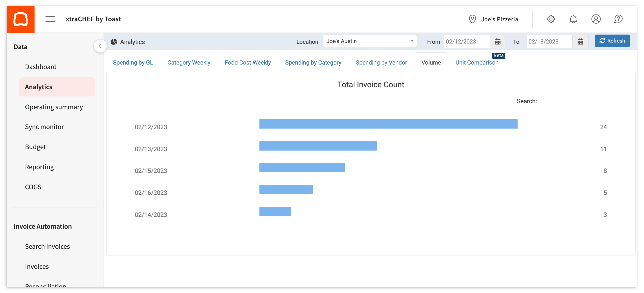Viewport: 644px width, 293px height.
Task: Open the To date calendar picker
Action: [x=580, y=42]
